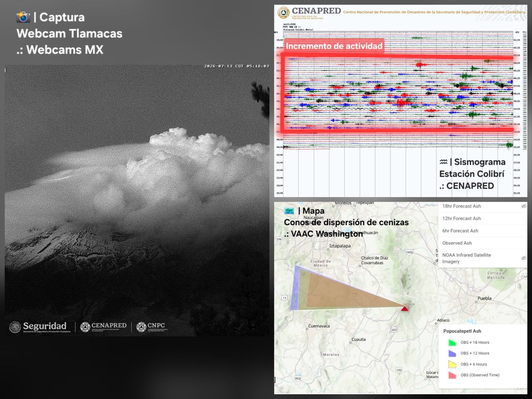Select the 6hr Forecast Ash layer row
532x399 pixels.
click(x=483, y=231)
